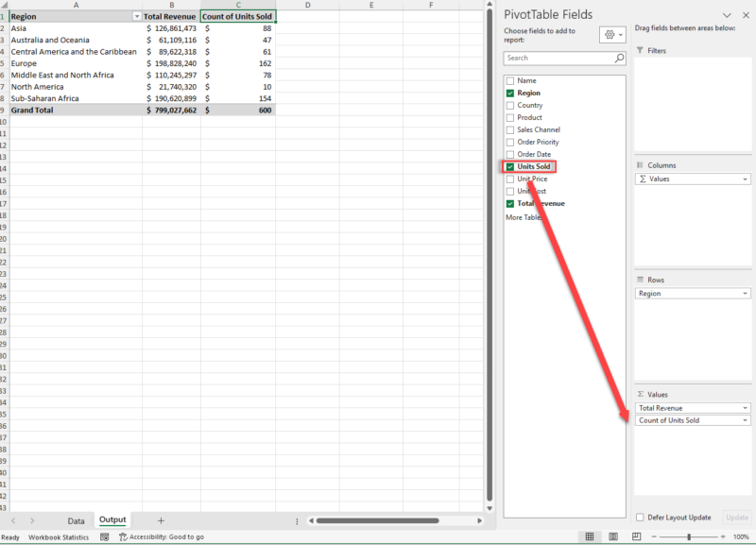The height and width of the screenshot is (545, 756).
Task: Open the PivotTable Fields tools gear icon
Action: (610, 34)
